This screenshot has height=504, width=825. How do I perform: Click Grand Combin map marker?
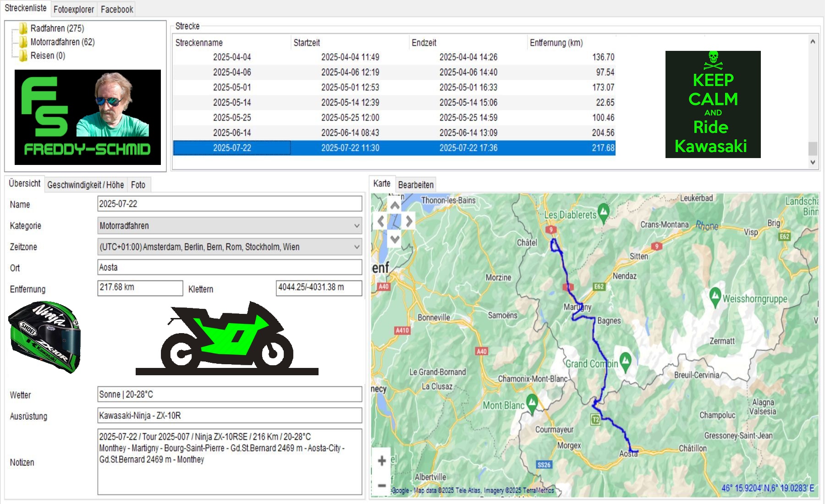625,362
